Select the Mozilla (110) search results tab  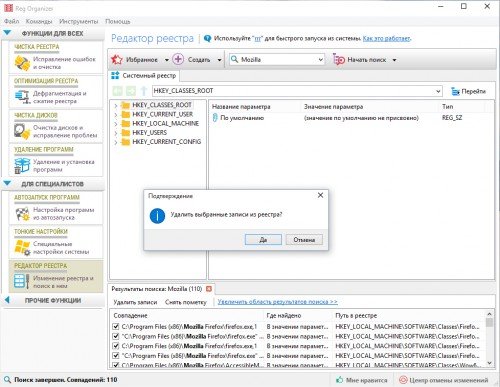[x=162, y=289]
